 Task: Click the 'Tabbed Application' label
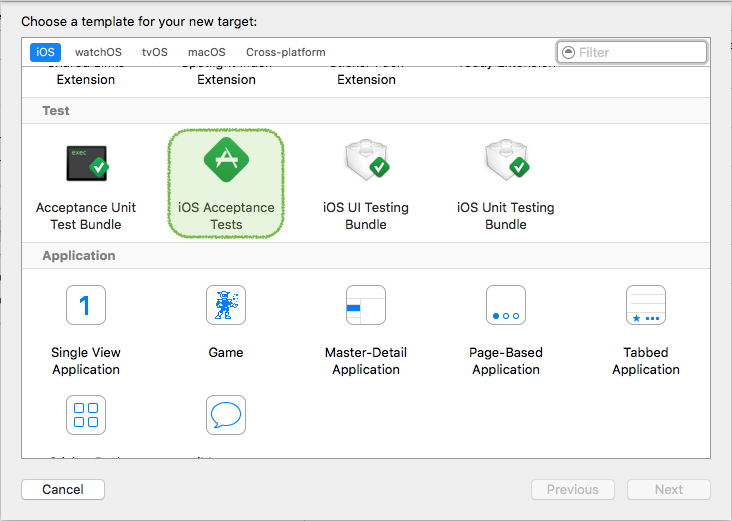tap(646, 361)
